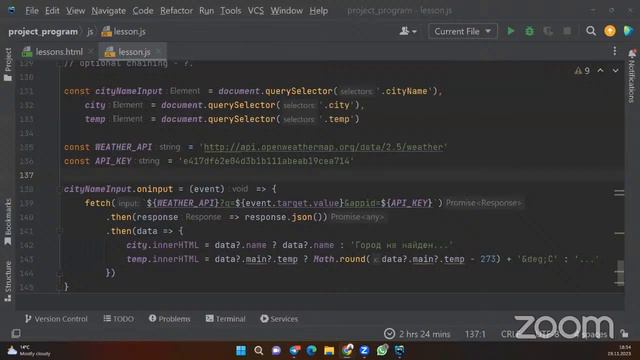640x360 pixels.
Task: Open the Edit menu
Action: [x=52, y=11]
